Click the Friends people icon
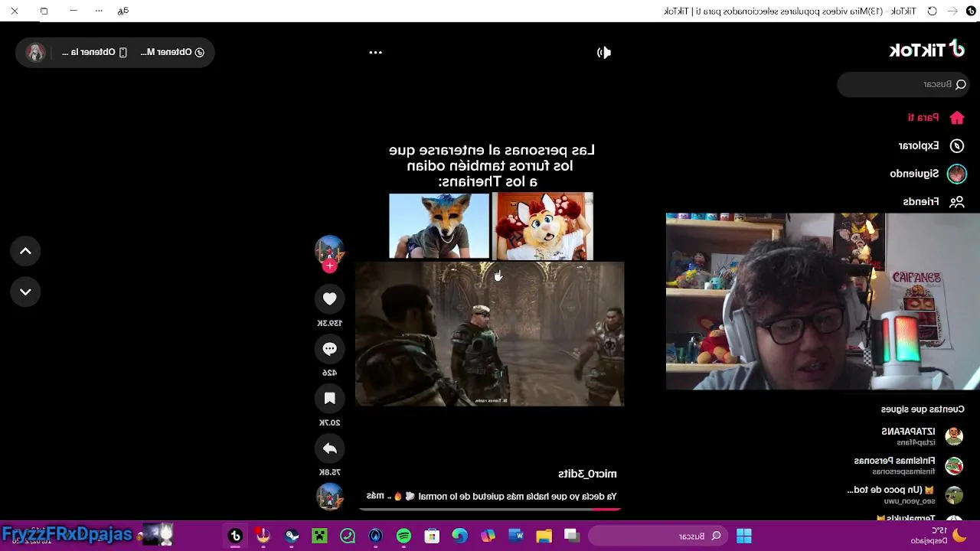This screenshot has width=980, height=551. point(957,201)
